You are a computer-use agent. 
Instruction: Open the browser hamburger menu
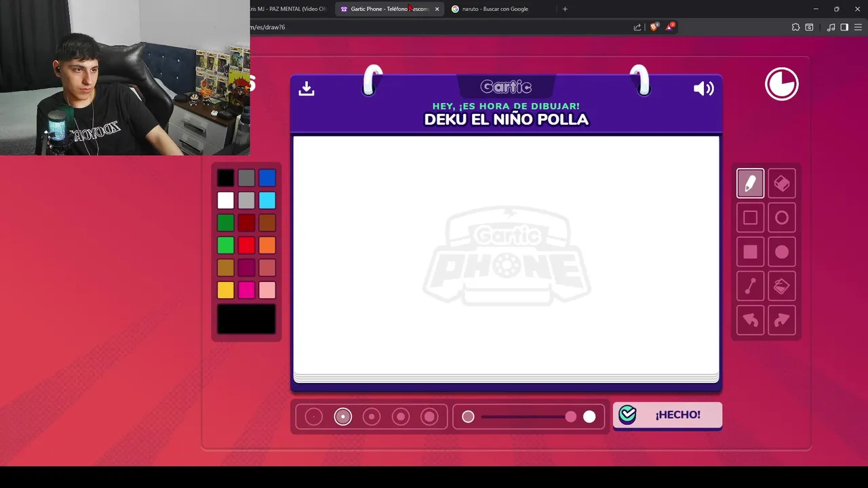point(858,27)
